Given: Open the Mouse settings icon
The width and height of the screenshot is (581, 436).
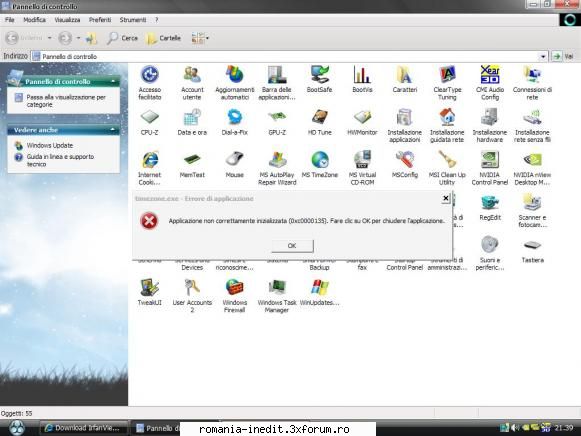Looking at the screenshot, I should [x=235, y=164].
